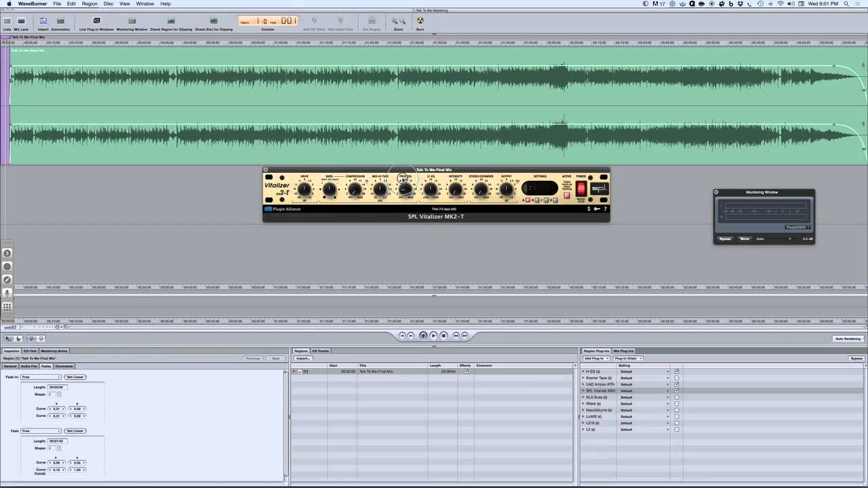868x488 pixels.
Task: Open the Lists toolbar icon
Action: (7, 21)
